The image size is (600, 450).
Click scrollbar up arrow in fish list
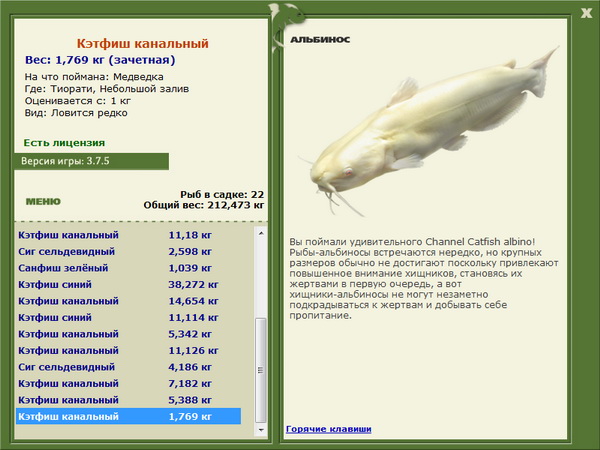point(261,233)
